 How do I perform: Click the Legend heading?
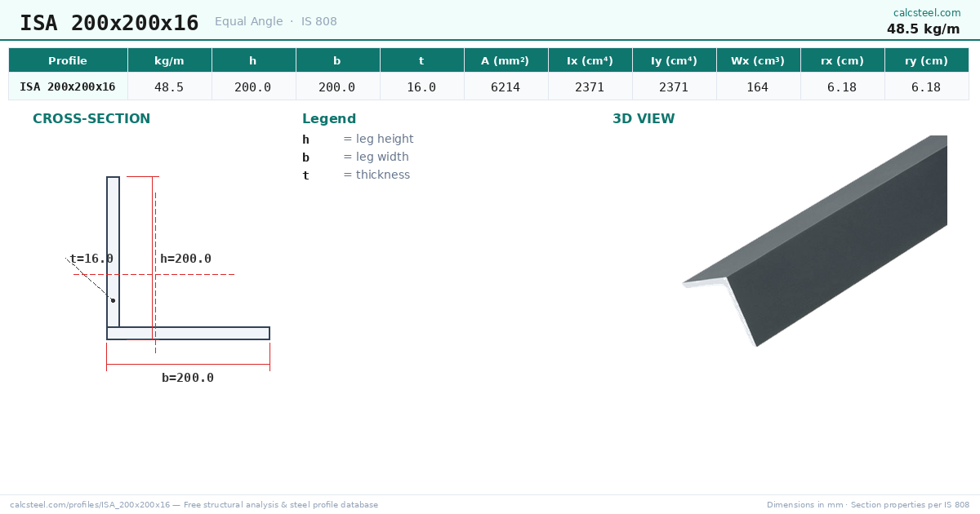pos(329,119)
